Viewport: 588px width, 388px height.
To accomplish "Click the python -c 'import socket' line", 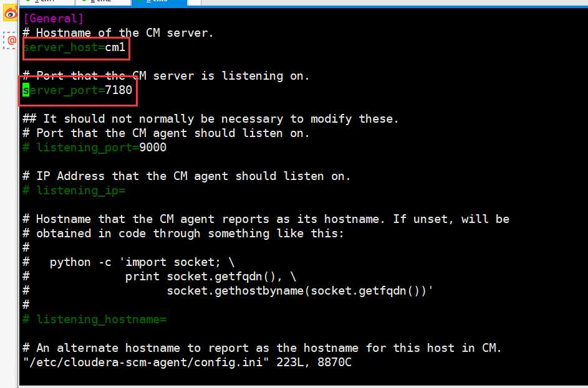I will (x=128, y=262).
